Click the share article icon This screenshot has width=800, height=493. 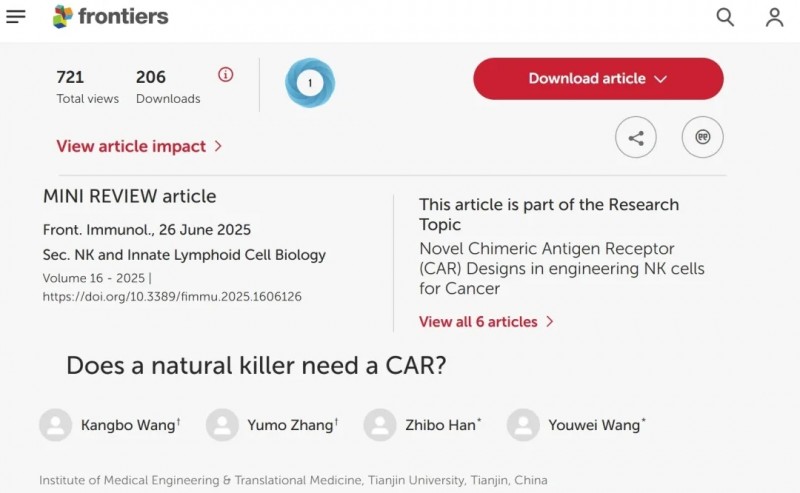(636, 137)
